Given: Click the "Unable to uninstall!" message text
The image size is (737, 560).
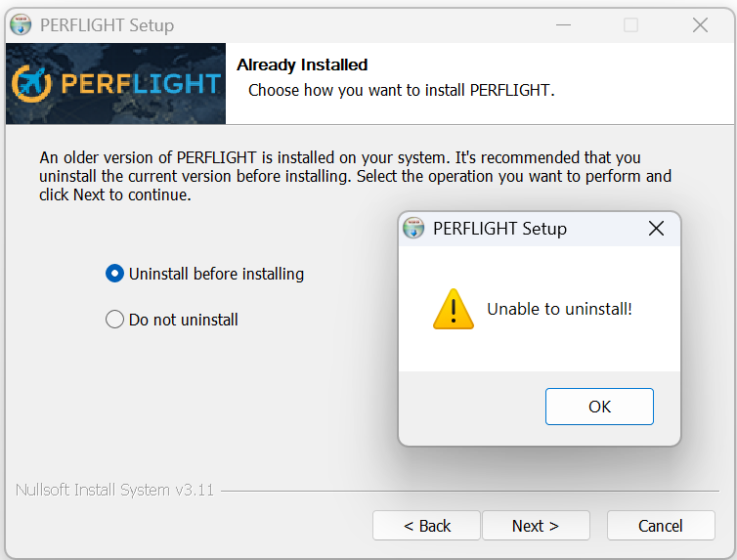Looking at the screenshot, I should (x=559, y=309).
